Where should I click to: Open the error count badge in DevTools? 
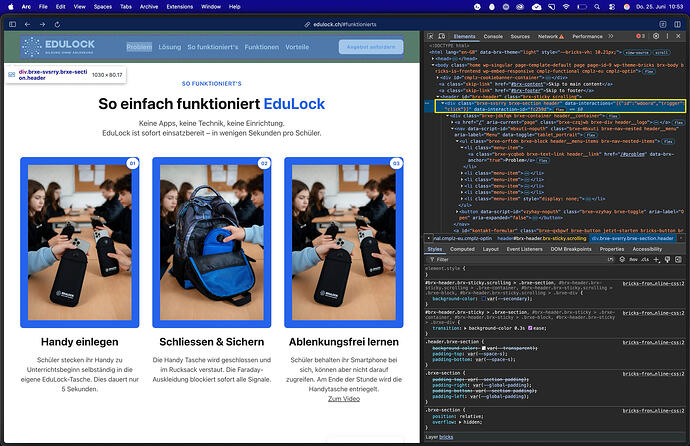point(640,36)
